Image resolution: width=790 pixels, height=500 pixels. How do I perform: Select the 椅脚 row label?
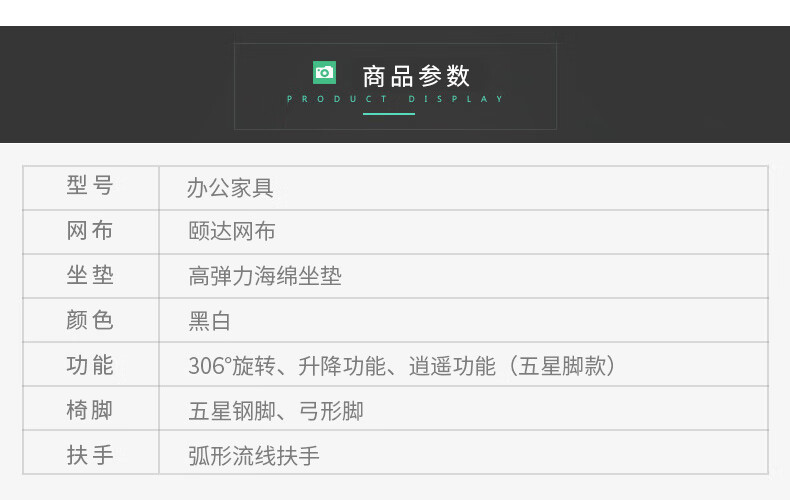[90, 410]
